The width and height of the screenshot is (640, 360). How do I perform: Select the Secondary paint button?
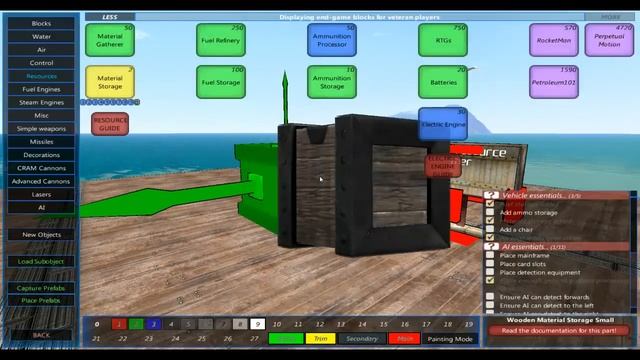click(362, 339)
